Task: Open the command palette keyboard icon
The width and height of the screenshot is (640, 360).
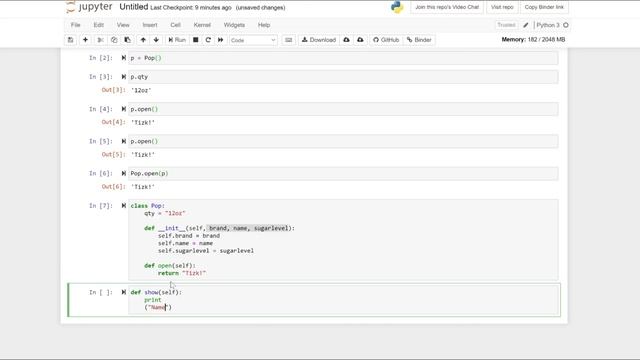Action: [x=289, y=40]
